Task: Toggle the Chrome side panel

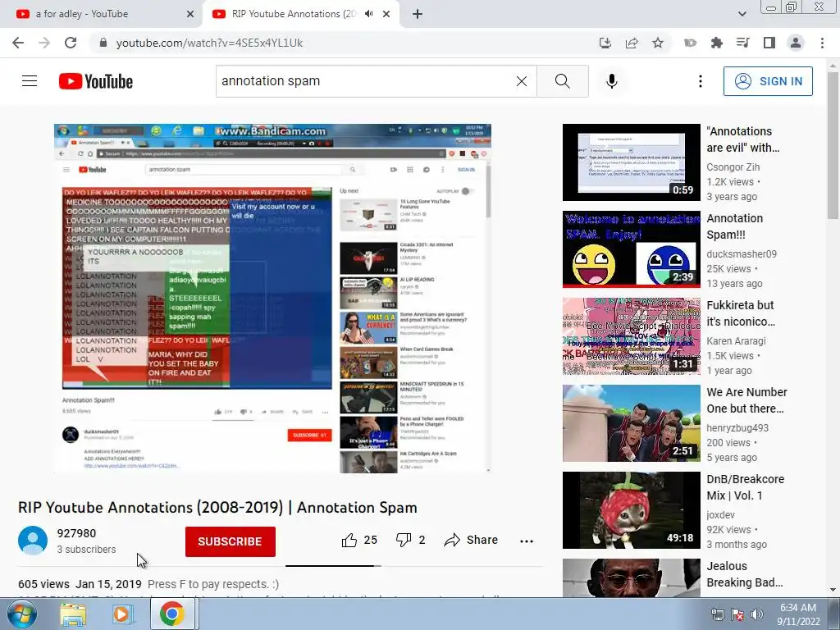Action: point(769,43)
